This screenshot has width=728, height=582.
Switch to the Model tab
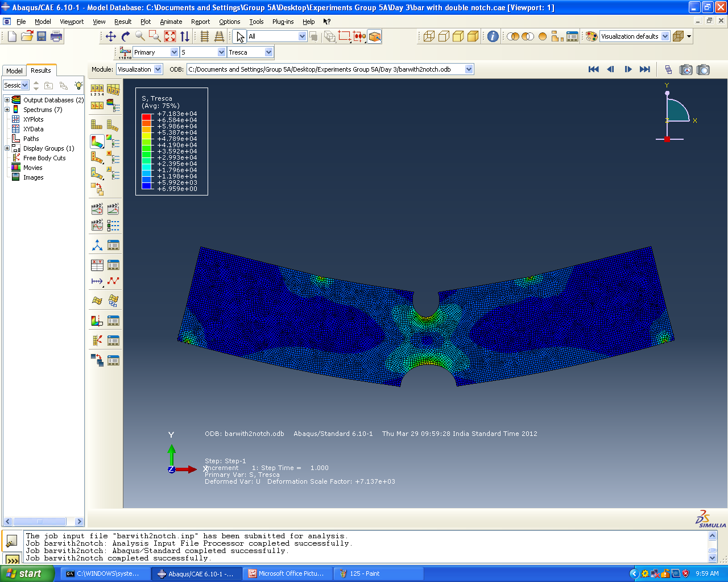[14, 70]
